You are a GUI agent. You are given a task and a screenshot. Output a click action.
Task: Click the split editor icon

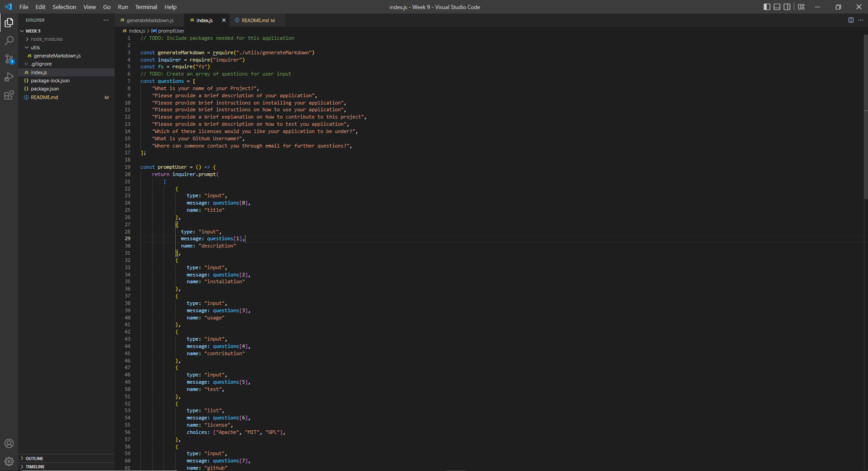click(x=850, y=20)
